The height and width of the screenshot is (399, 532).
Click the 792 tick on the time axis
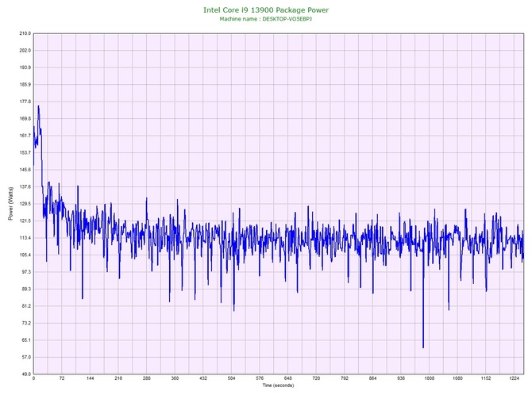345,378
